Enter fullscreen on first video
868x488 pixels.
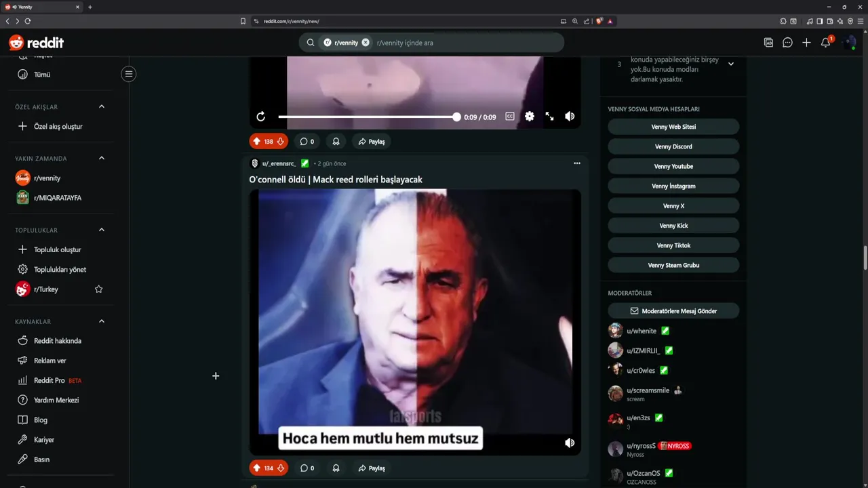pos(549,117)
